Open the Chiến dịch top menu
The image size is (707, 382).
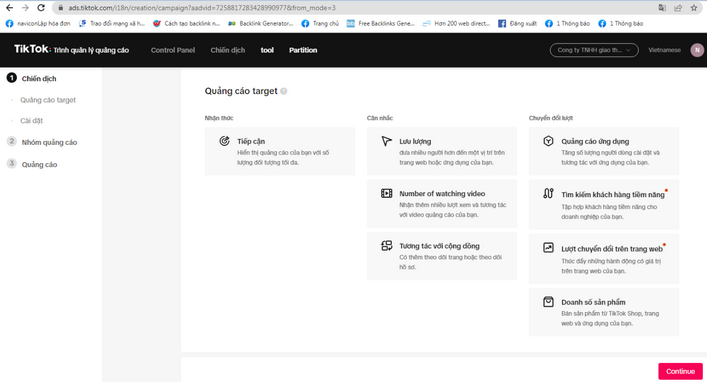click(228, 50)
